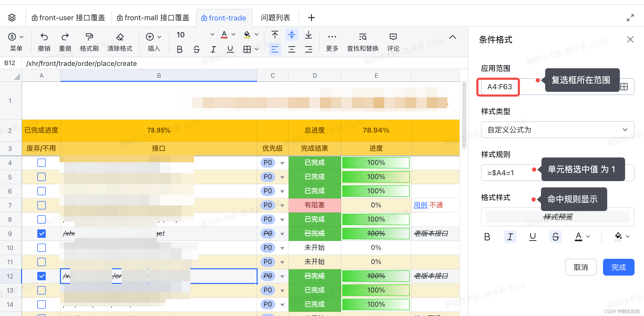
Task: Uncheck the checkbox in row 12
Action: [x=42, y=276]
